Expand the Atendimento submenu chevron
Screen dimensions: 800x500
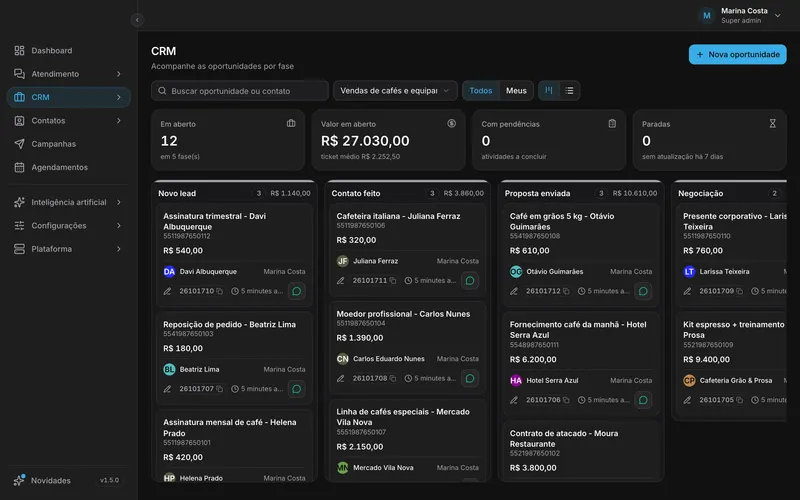(118, 74)
